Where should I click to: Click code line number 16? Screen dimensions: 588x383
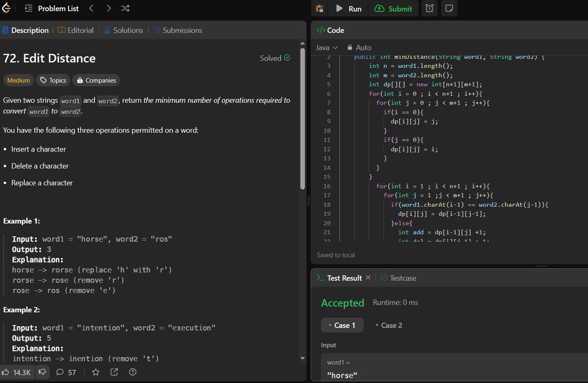click(327, 186)
